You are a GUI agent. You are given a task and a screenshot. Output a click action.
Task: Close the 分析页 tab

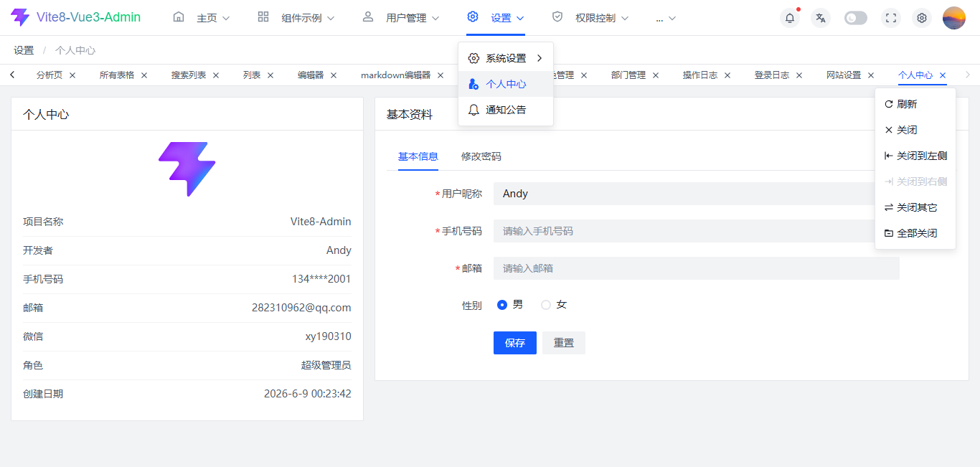(x=72, y=75)
